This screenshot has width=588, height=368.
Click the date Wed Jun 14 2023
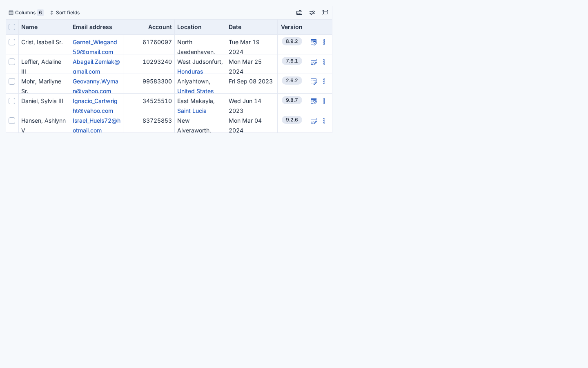tap(245, 105)
